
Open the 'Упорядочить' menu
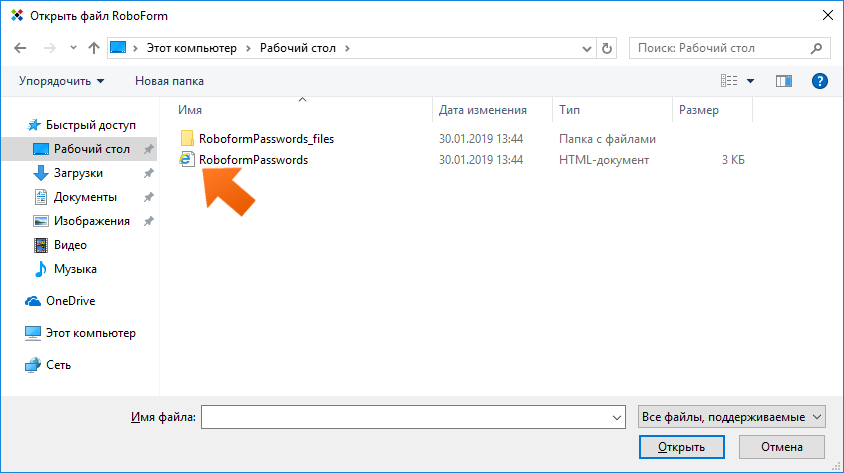(x=61, y=81)
